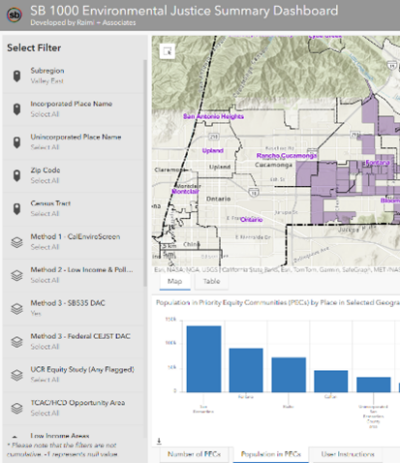
Task: Click the purple Ontario map label
Action: [252, 220]
